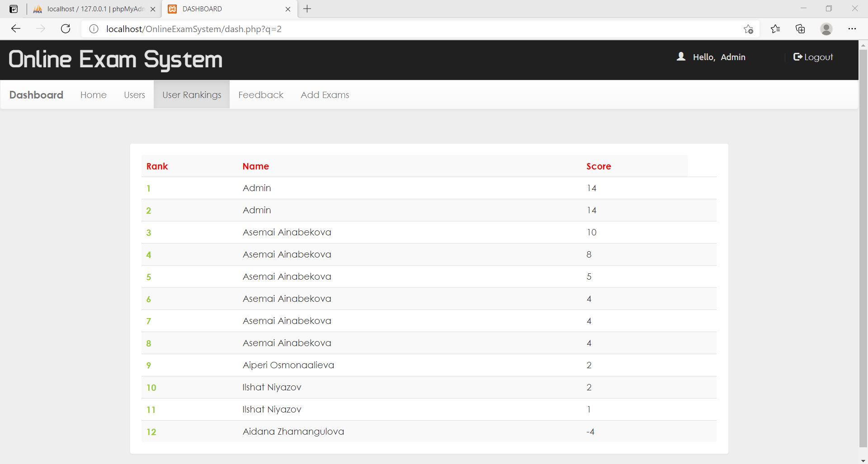The width and height of the screenshot is (868, 464).
Task: Click rank number 12
Action: click(x=151, y=432)
